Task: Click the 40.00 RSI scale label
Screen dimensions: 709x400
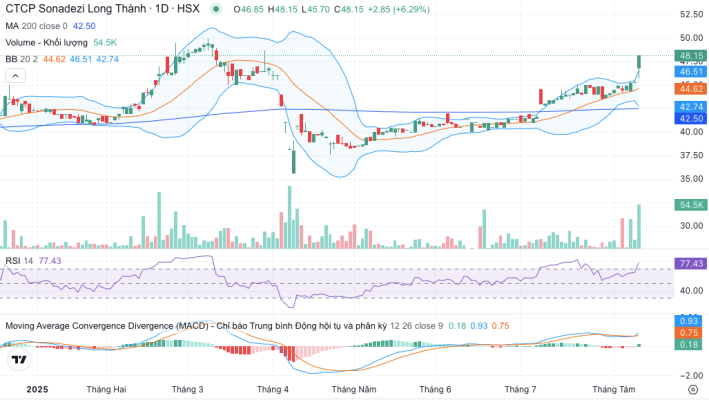Action: (691, 291)
